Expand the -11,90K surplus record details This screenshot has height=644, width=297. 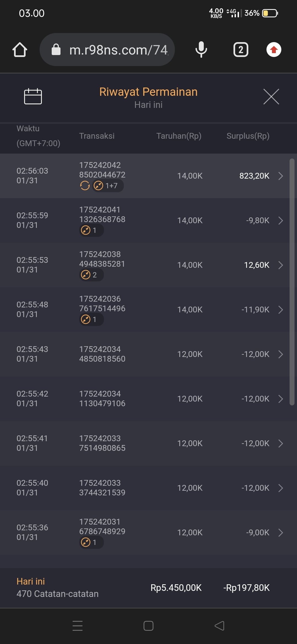(280, 310)
